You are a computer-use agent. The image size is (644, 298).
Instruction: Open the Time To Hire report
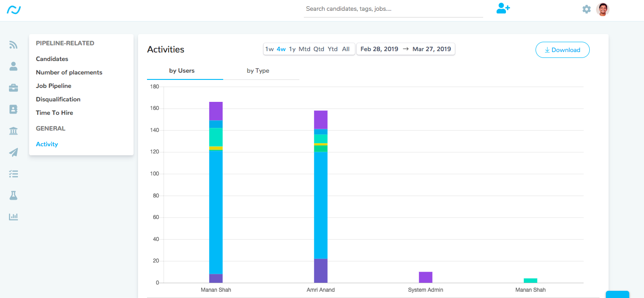tap(54, 113)
